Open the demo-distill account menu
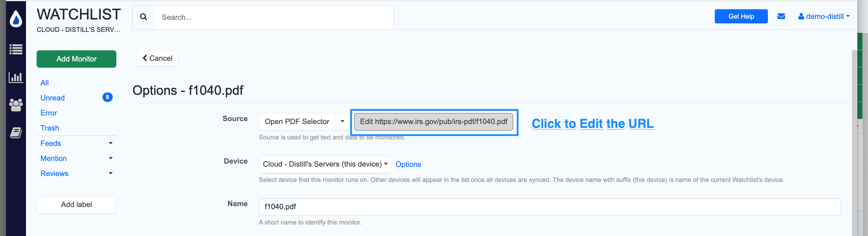The width and height of the screenshot is (868, 236). (x=823, y=17)
